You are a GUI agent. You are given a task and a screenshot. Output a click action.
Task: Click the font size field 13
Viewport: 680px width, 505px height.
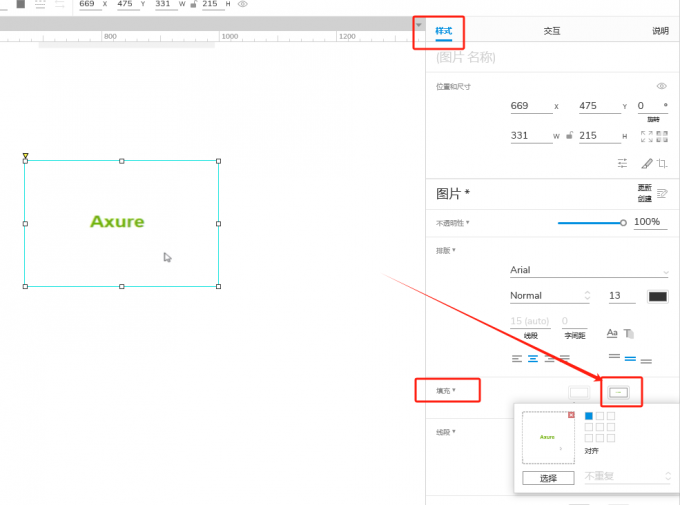tap(622, 296)
